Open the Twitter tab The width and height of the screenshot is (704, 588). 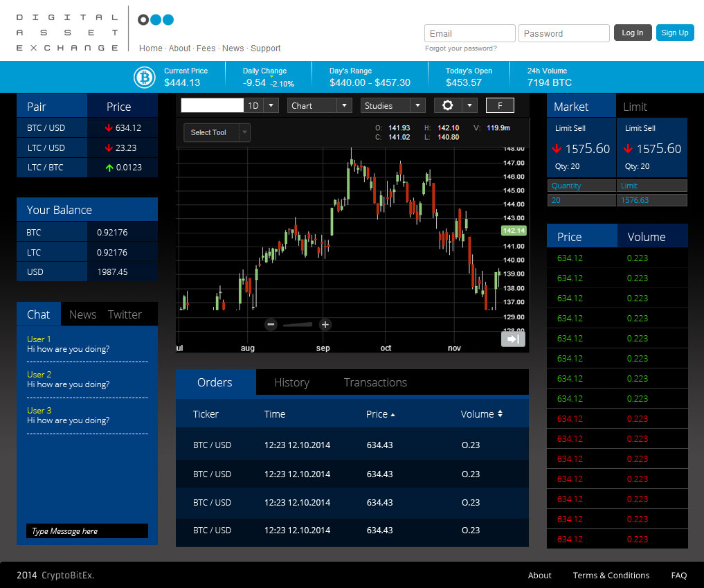[125, 314]
